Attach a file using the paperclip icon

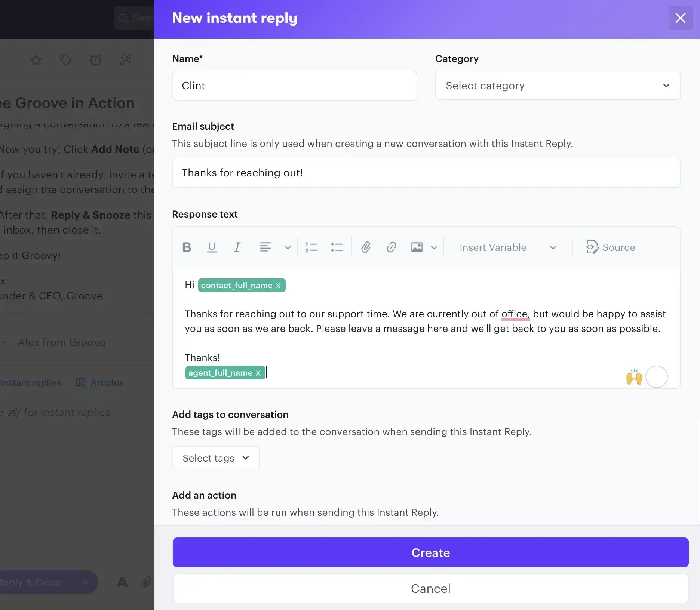(x=366, y=247)
